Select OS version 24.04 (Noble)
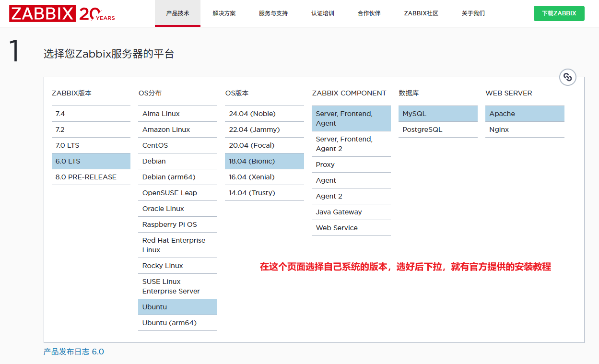 coord(264,114)
